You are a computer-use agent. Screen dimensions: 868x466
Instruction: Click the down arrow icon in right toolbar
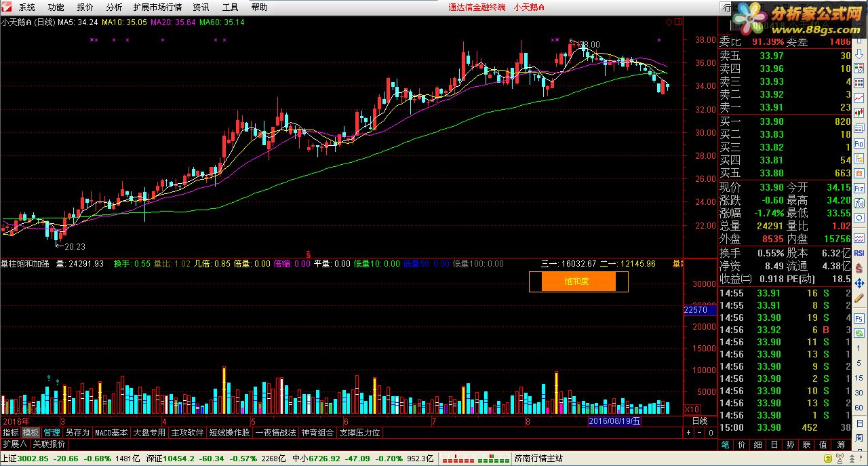click(859, 54)
